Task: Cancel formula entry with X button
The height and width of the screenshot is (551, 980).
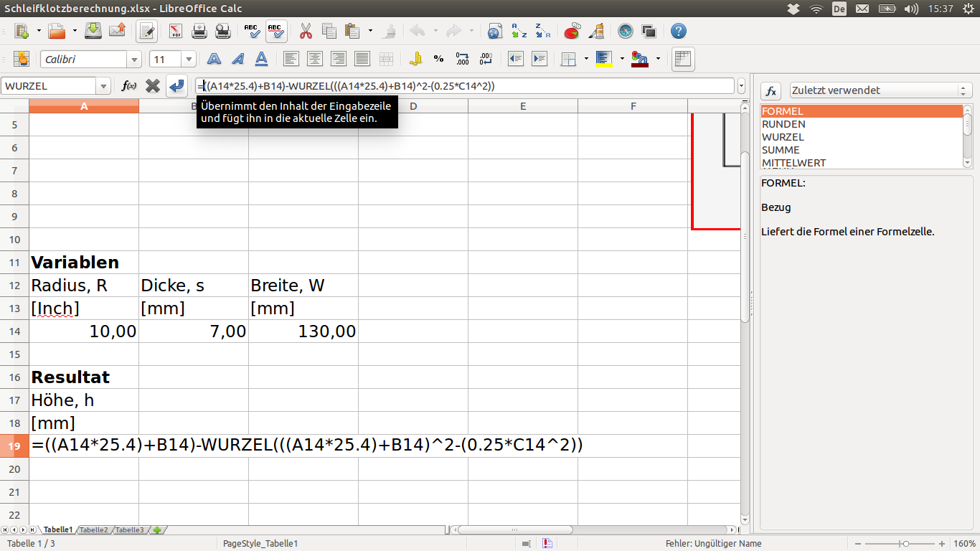Action: 152,86
